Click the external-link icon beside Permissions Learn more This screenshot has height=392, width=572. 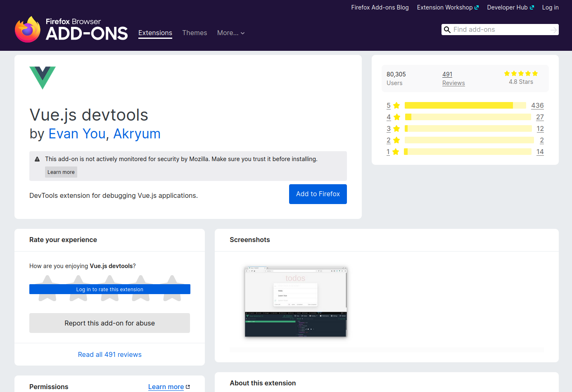188,387
